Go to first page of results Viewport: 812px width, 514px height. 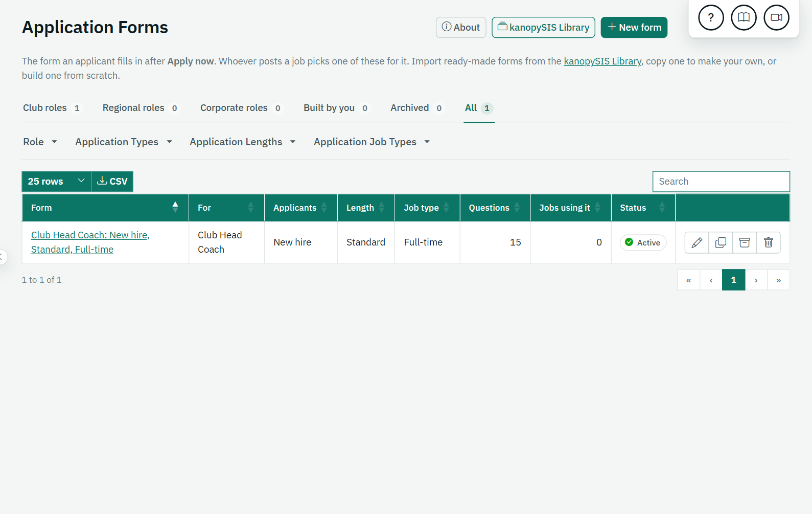coord(688,280)
